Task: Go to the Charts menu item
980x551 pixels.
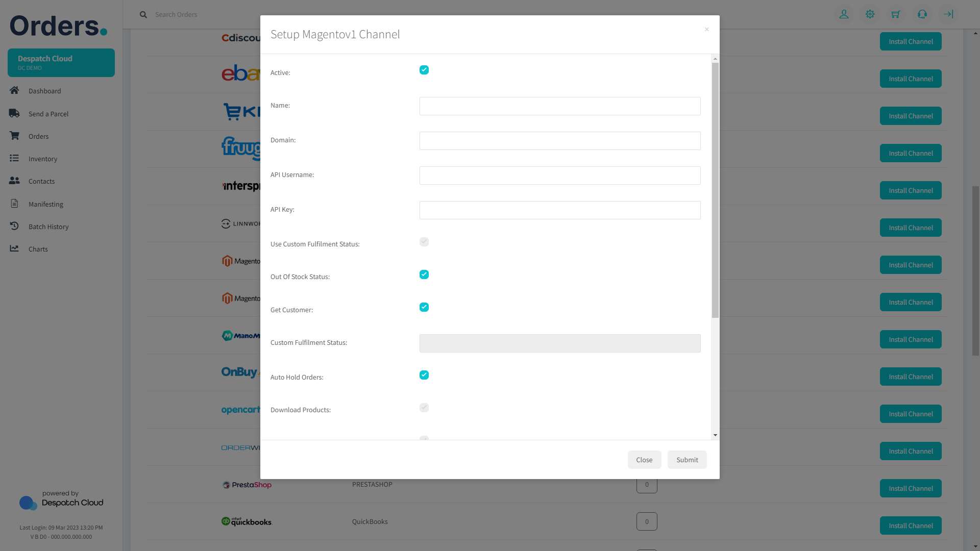Action: point(38,249)
